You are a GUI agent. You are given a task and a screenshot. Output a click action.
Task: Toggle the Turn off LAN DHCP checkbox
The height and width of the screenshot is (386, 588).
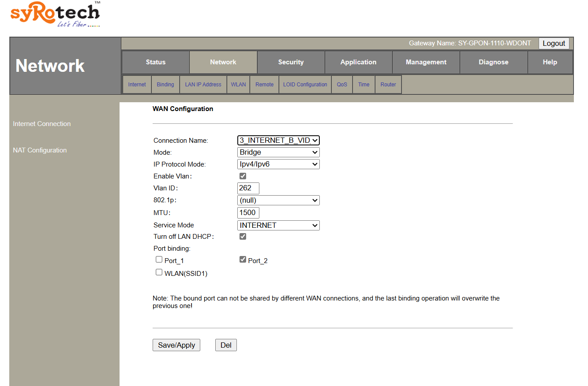click(x=243, y=237)
